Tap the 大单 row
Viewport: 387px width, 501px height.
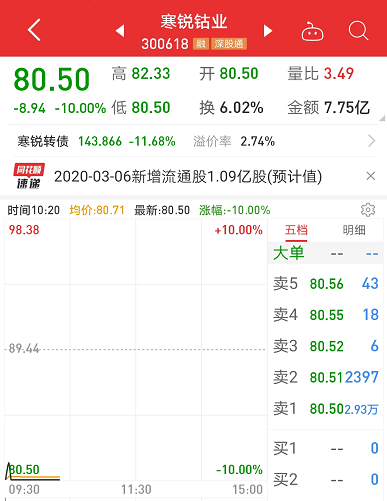coord(326,253)
